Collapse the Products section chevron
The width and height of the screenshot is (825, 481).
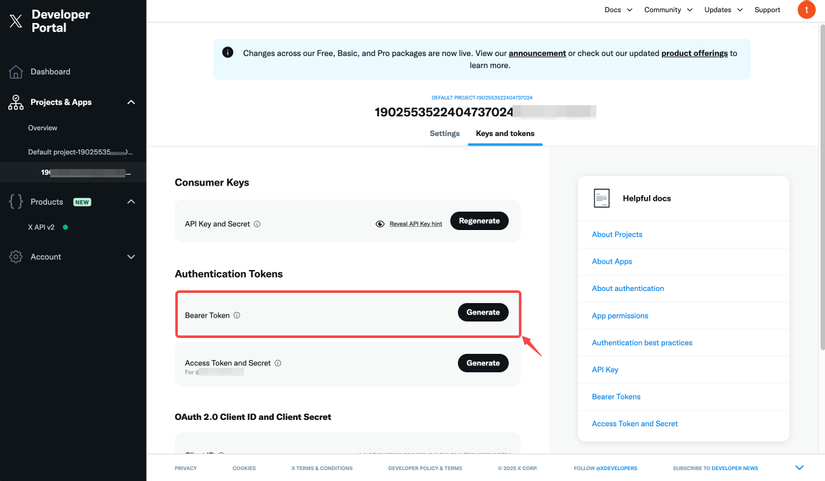[131, 202]
